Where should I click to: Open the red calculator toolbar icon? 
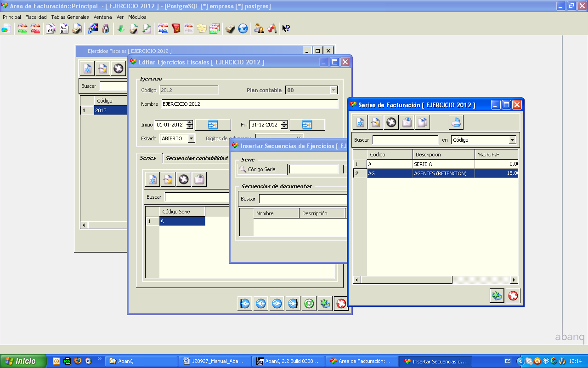(175, 29)
